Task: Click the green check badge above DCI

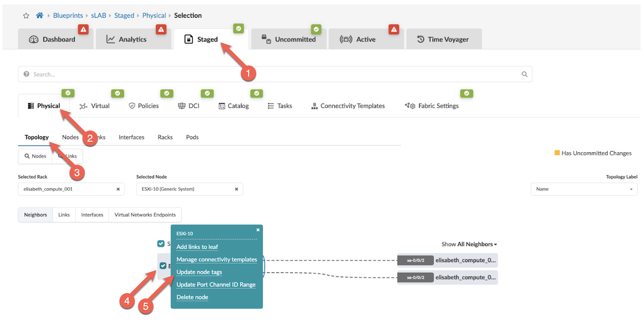Action: tap(207, 93)
